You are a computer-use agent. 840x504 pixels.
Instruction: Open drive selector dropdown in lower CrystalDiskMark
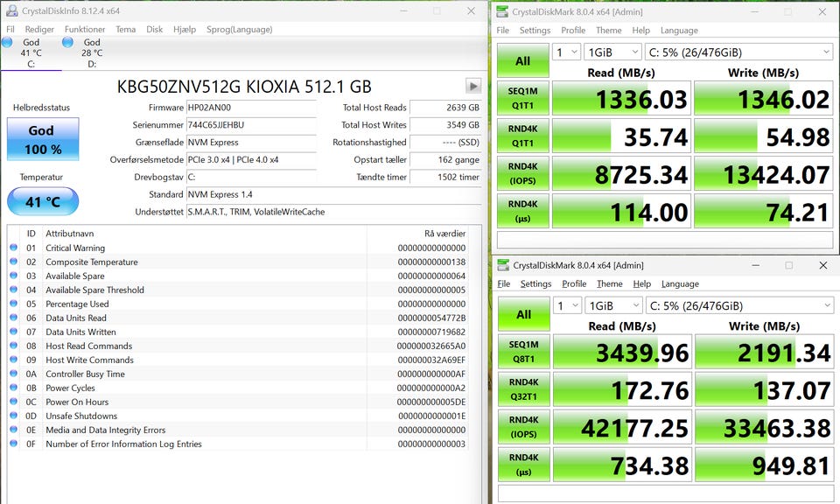click(740, 305)
